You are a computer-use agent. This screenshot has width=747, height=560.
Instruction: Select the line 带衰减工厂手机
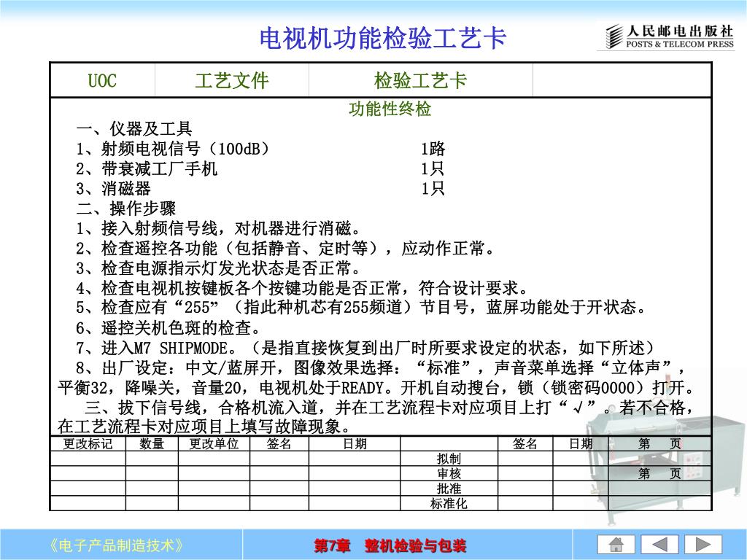pyautogui.click(x=147, y=169)
